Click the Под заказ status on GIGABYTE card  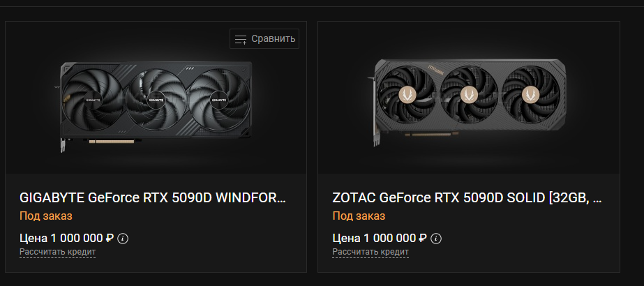(46, 216)
